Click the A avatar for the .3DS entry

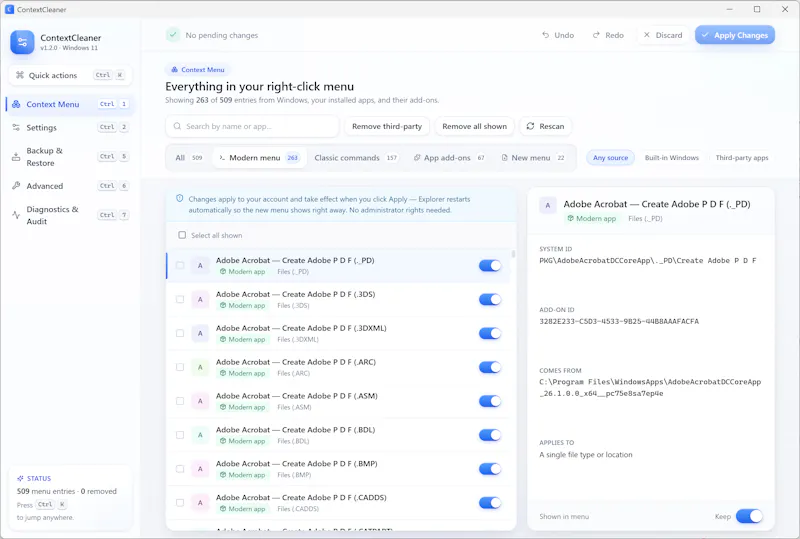click(x=200, y=300)
